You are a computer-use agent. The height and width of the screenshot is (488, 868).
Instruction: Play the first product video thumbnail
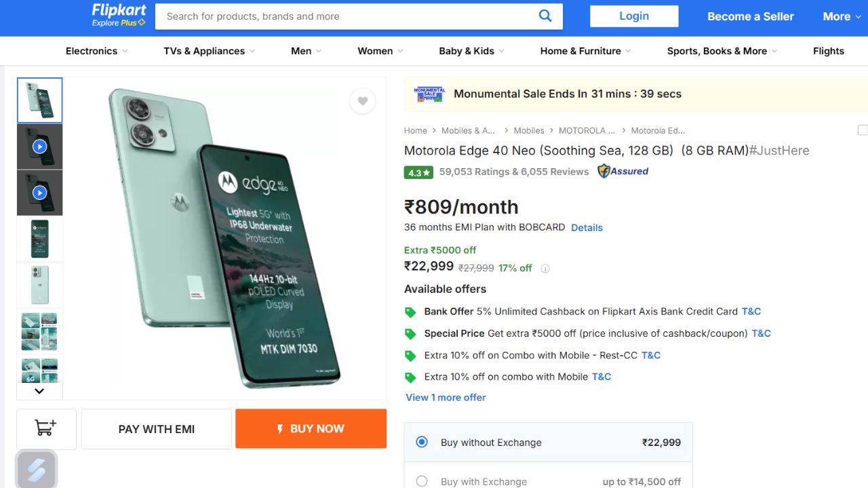(40, 146)
